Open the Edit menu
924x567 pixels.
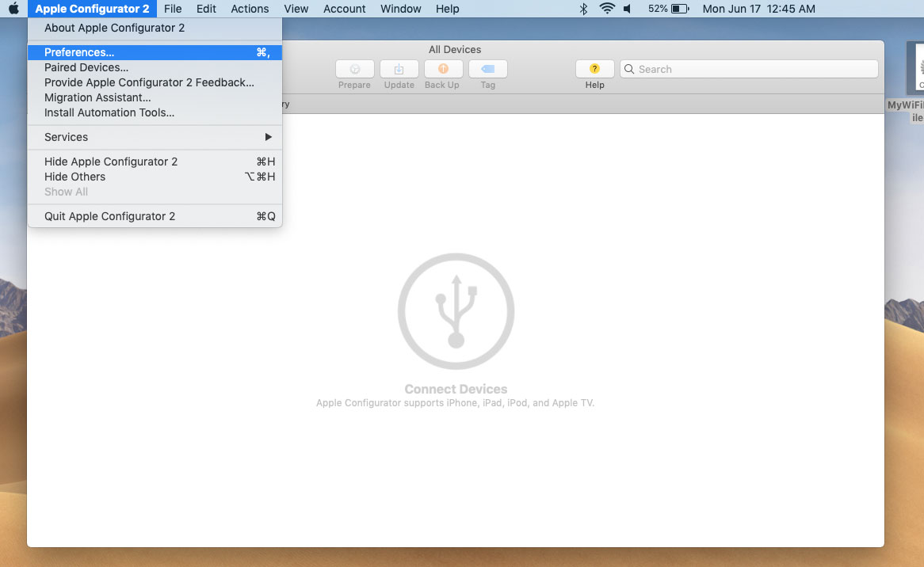click(206, 9)
